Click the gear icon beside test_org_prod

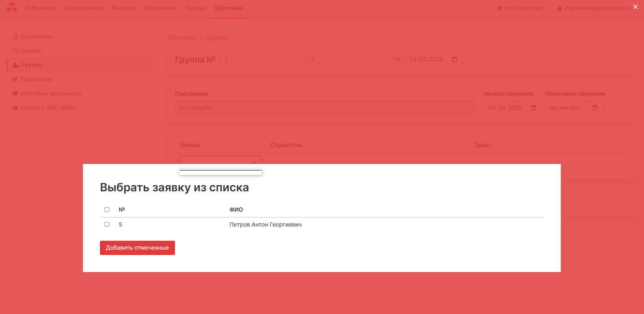[x=500, y=8]
